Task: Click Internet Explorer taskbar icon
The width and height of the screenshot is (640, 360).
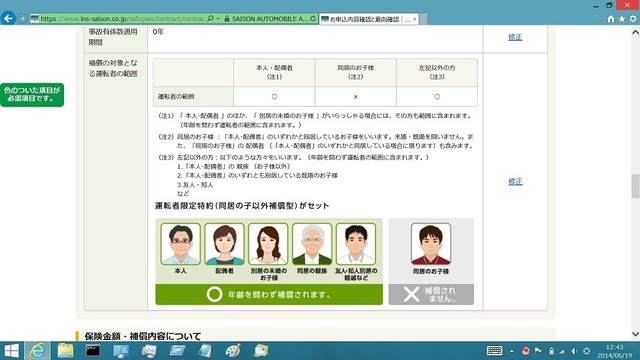Action: [x=38, y=351]
